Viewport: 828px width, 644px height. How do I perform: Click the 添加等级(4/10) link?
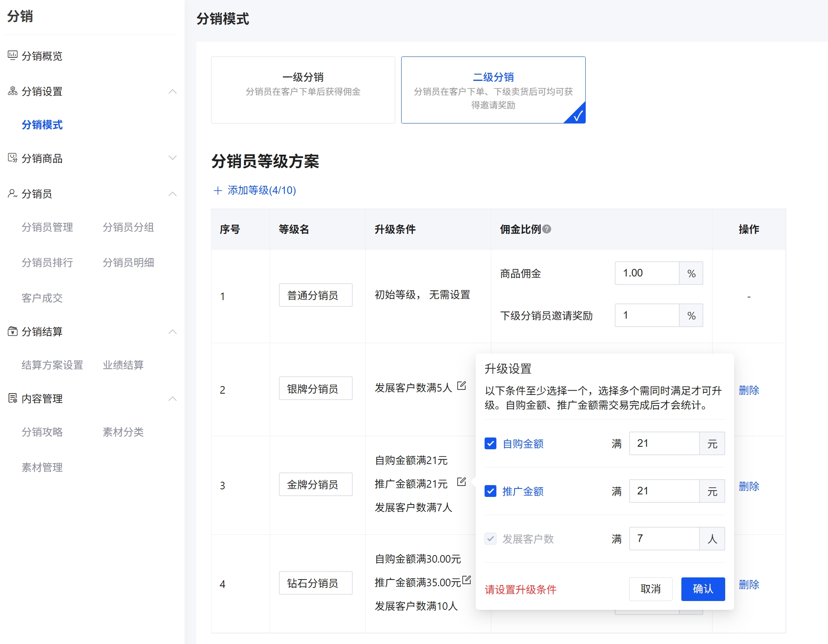pos(254,191)
